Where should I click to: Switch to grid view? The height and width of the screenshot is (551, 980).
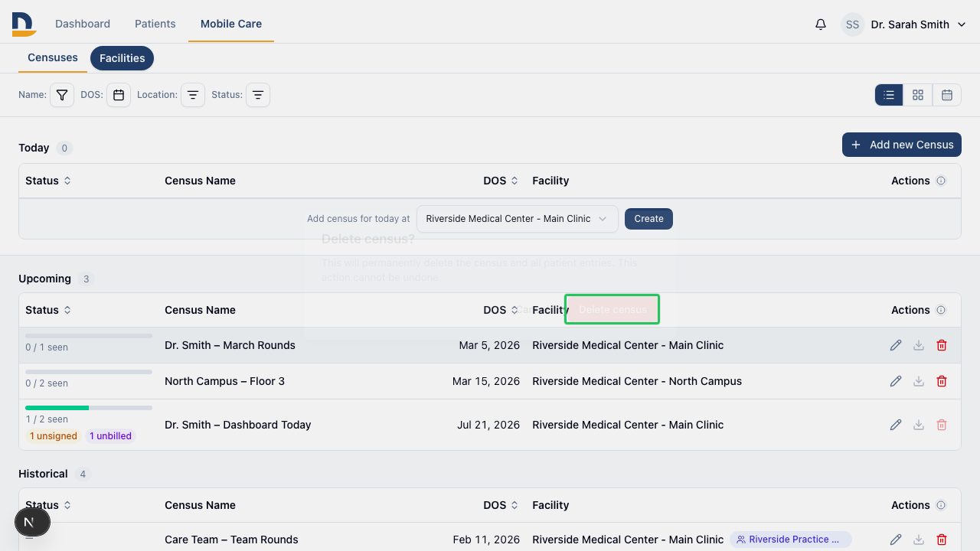[x=918, y=95]
